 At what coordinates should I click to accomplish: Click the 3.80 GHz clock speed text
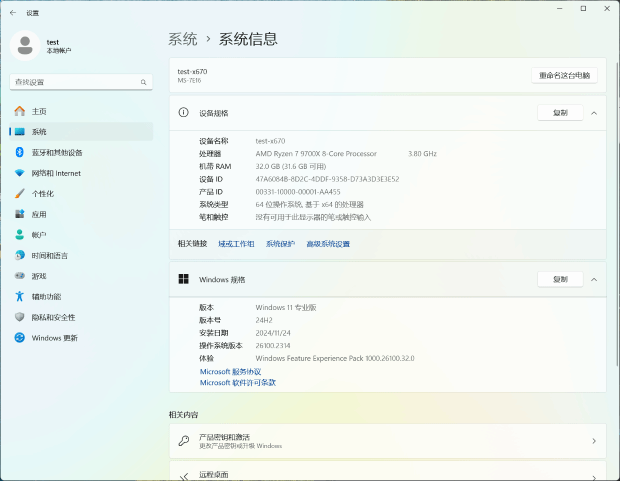coord(422,153)
